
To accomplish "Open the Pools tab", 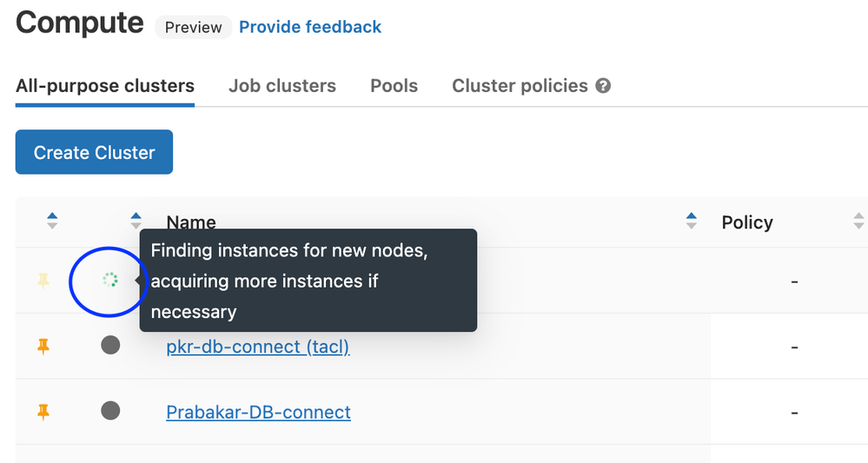I will click(x=394, y=86).
